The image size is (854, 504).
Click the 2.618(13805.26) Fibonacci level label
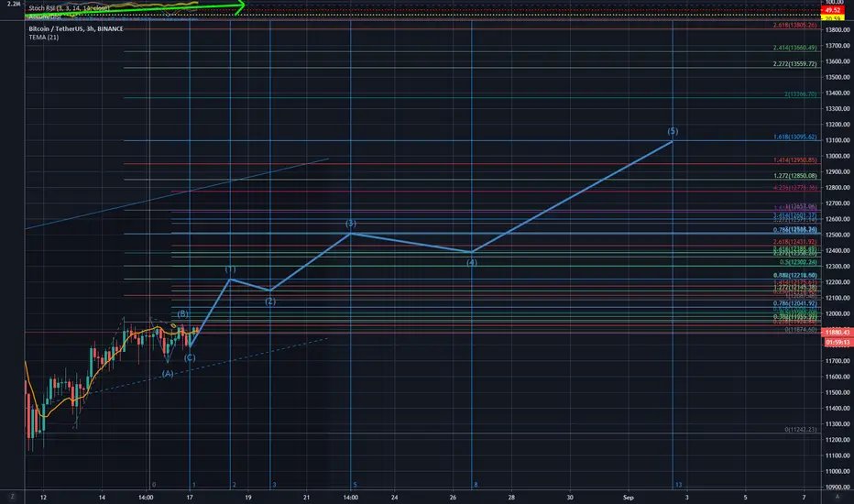(795, 25)
